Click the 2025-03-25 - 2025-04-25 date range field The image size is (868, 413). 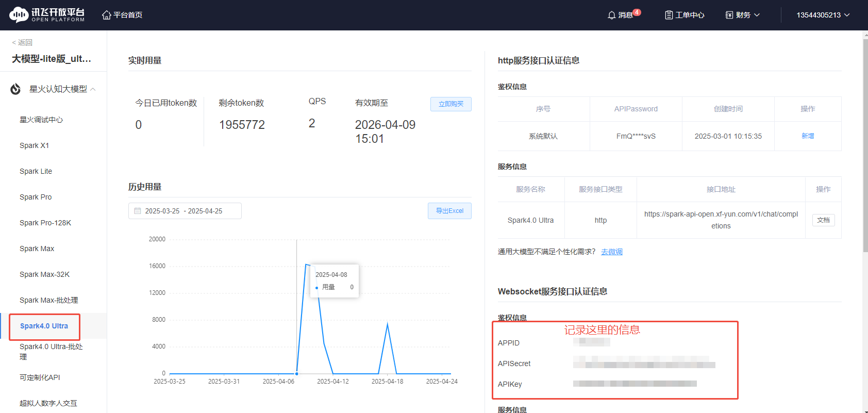tap(185, 211)
